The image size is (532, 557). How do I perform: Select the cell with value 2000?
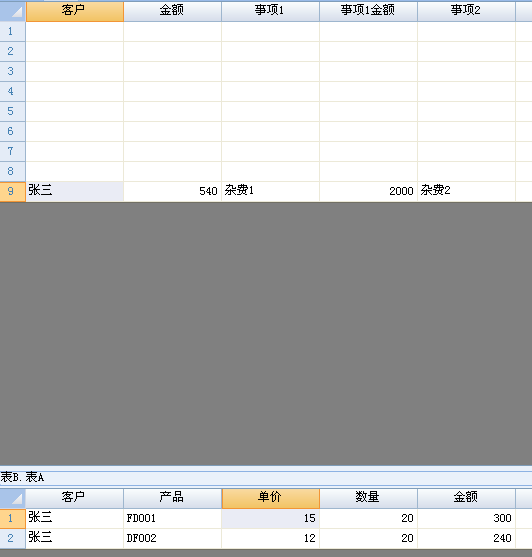click(x=369, y=191)
